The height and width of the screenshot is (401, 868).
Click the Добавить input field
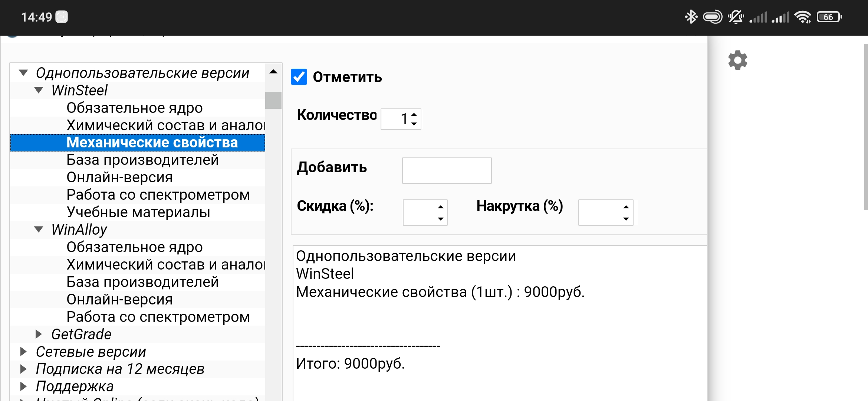click(x=447, y=170)
